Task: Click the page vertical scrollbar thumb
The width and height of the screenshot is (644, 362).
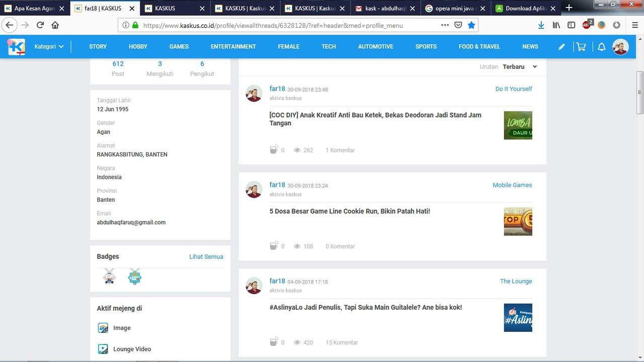Action: [x=640, y=93]
